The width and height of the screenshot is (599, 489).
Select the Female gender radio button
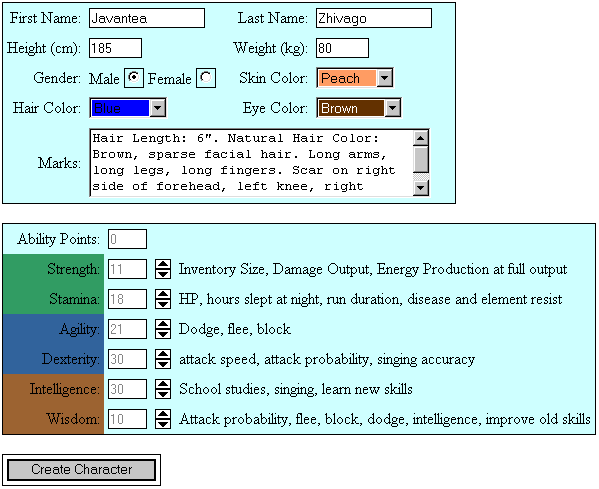pos(206,78)
